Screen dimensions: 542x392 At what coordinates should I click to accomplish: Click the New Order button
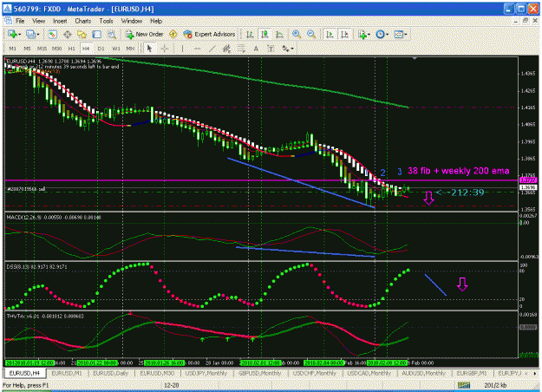[x=145, y=34]
